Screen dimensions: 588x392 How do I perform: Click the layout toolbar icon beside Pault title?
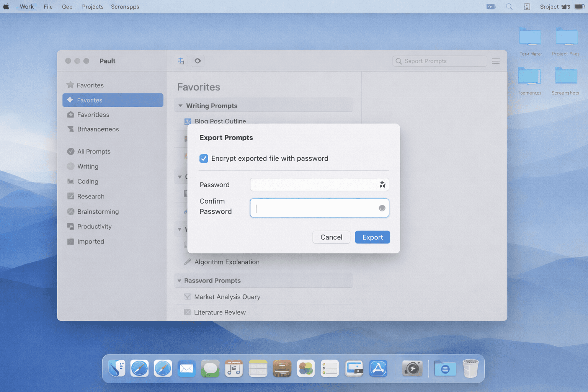pyautogui.click(x=181, y=61)
